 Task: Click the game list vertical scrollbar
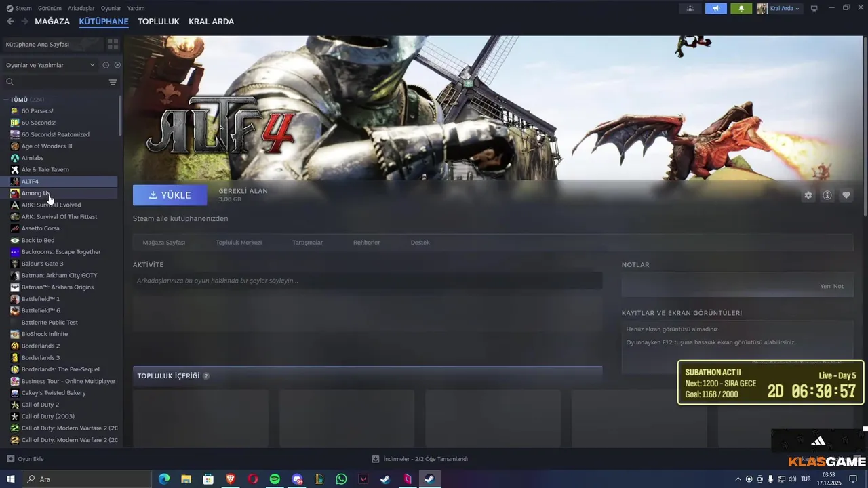121,115
